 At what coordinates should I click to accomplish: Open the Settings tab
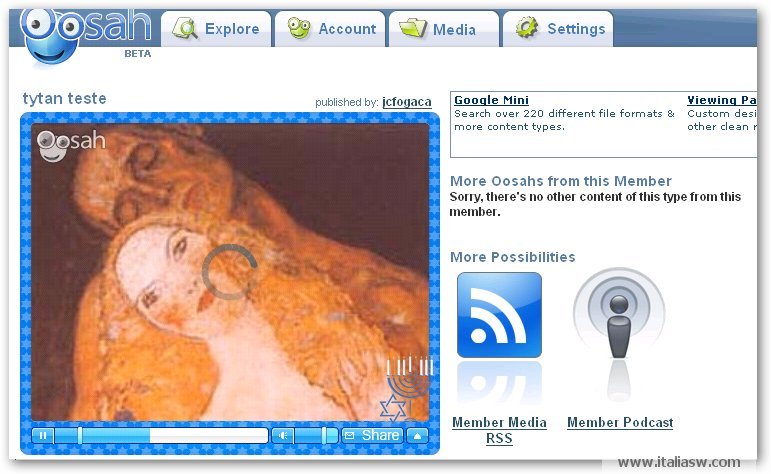pos(558,29)
